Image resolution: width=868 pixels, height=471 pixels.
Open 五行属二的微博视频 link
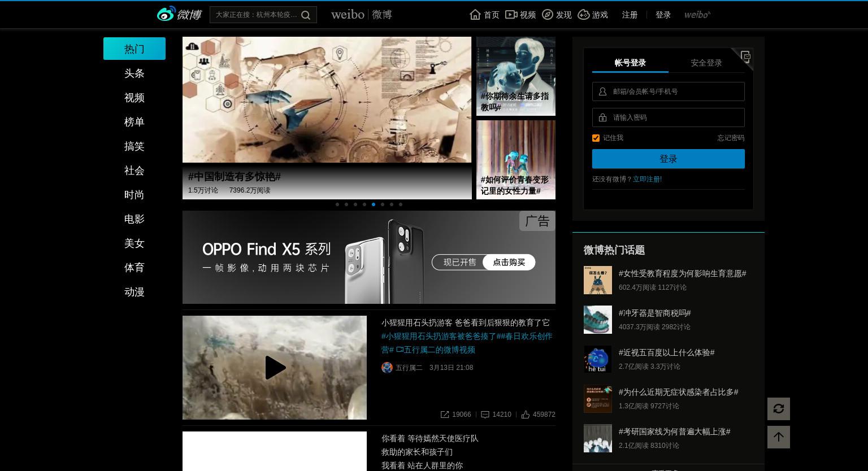point(436,350)
